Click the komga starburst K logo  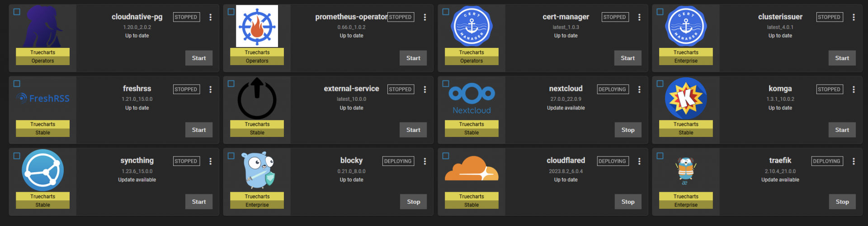[x=686, y=98]
